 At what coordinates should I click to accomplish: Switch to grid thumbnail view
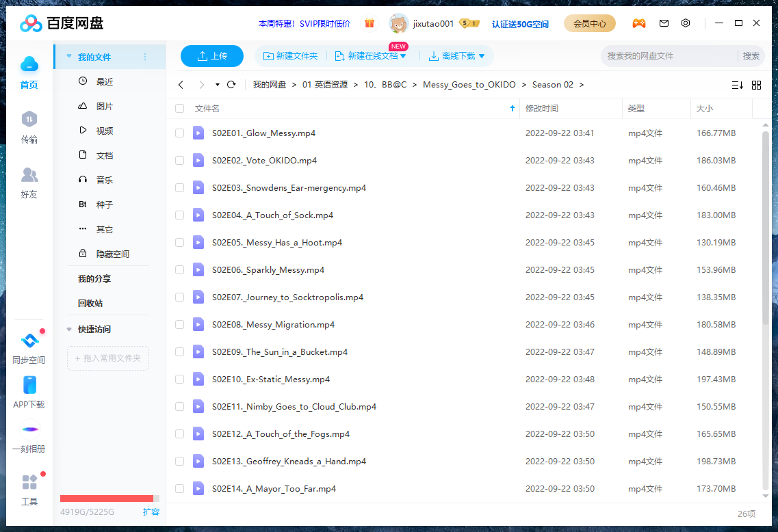pos(756,85)
